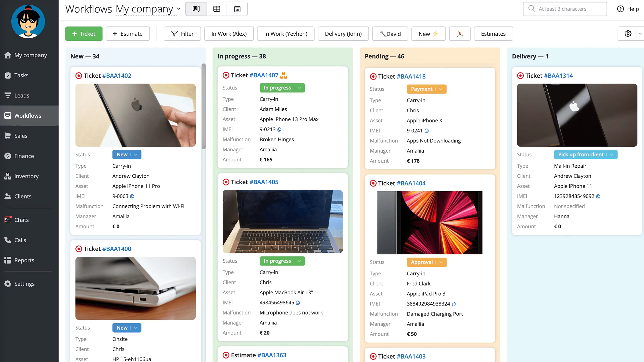Click the boxes icon on BAA1407
Screen dimensions: 644x362
284,75
